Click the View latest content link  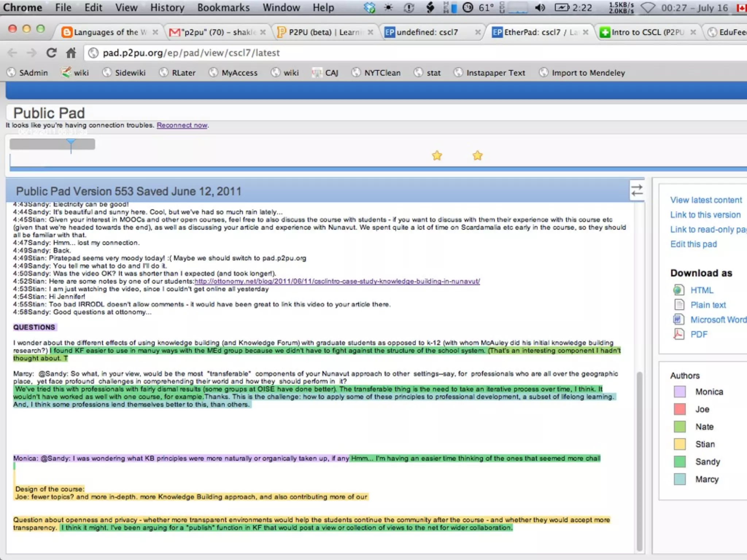706,200
